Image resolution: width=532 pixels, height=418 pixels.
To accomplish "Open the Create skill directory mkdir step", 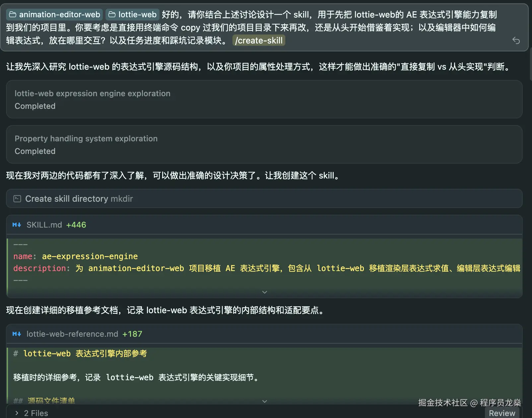I will tap(264, 199).
